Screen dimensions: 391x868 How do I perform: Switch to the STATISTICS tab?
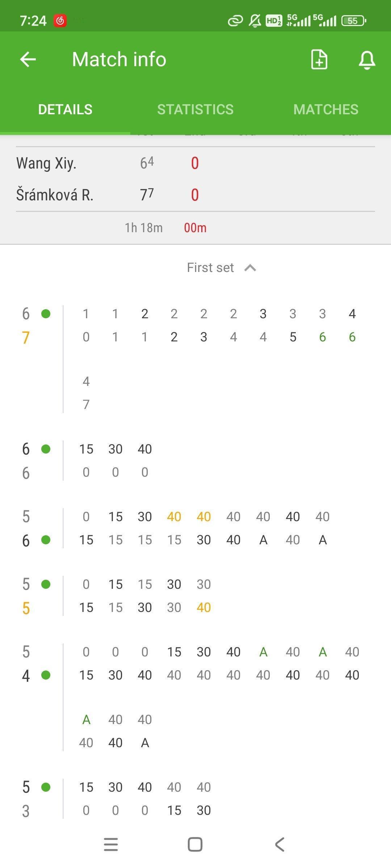[195, 110]
